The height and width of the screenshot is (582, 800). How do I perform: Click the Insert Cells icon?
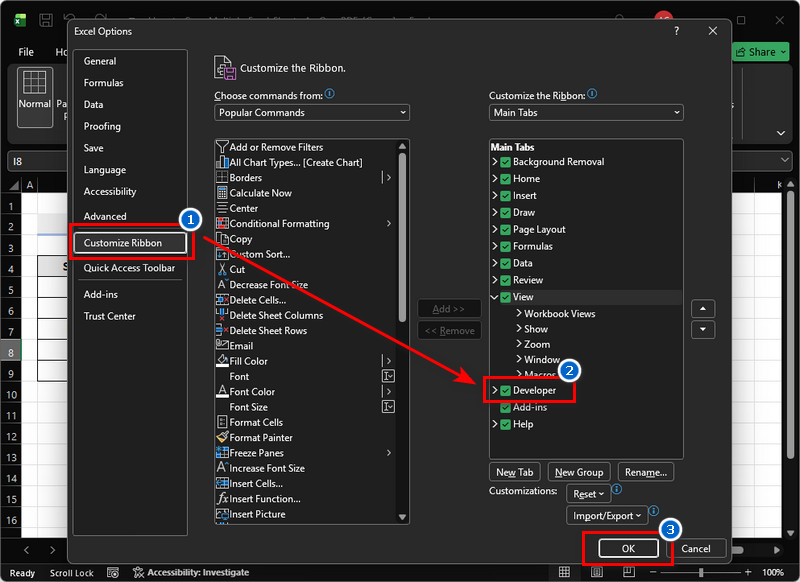coord(222,483)
